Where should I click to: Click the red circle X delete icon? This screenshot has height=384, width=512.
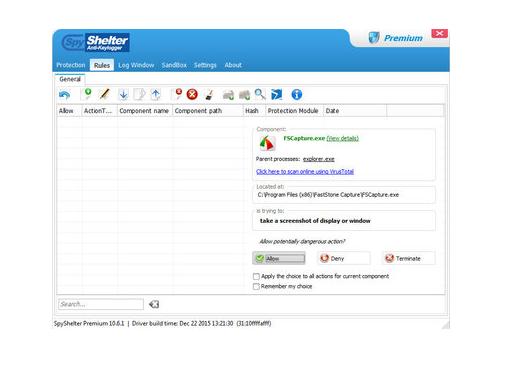[x=192, y=94]
